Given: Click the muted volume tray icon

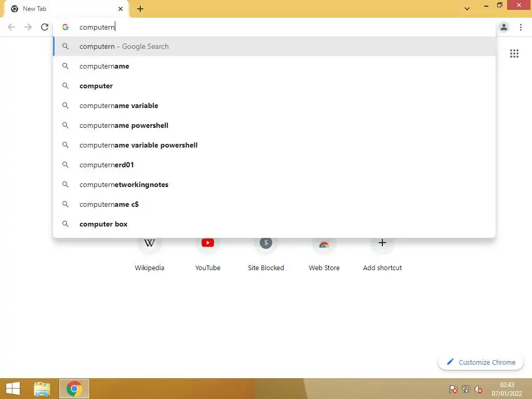Looking at the screenshot, I should point(478,389).
